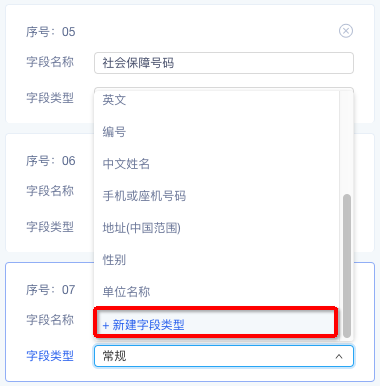
Task: Remove field 05 using the circled X icon
Action: click(346, 31)
